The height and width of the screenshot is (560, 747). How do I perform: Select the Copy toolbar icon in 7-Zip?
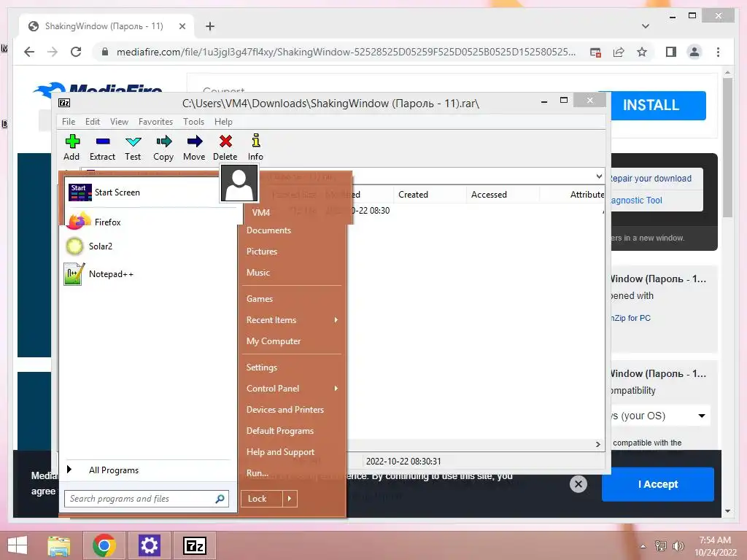tap(163, 147)
